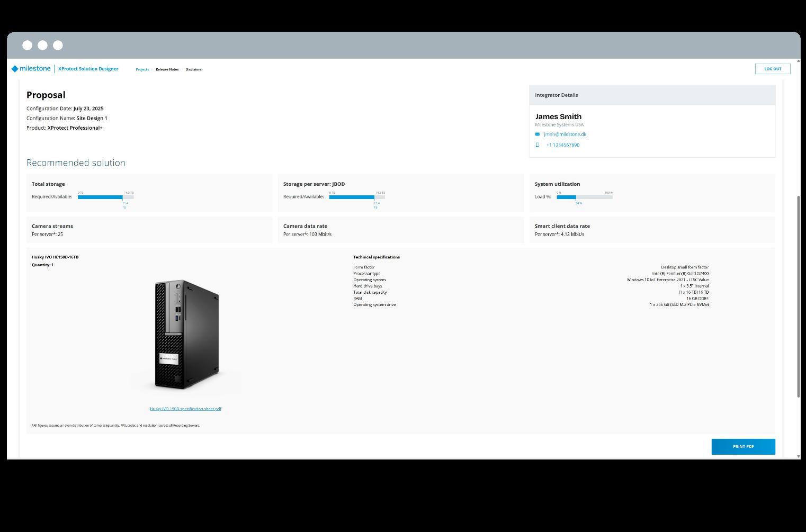The image size is (806, 532).
Task: Click the Storage per server JBOD bar
Action: (356, 197)
